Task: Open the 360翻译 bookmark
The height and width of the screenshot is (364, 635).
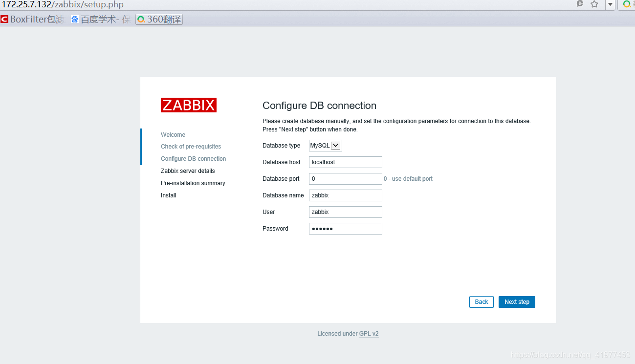Action: (159, 20)
